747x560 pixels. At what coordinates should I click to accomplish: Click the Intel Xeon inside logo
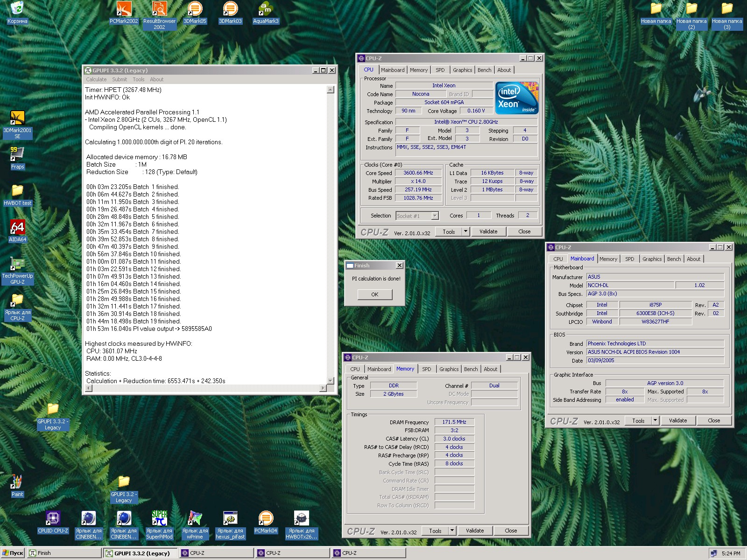click(517, 98)
